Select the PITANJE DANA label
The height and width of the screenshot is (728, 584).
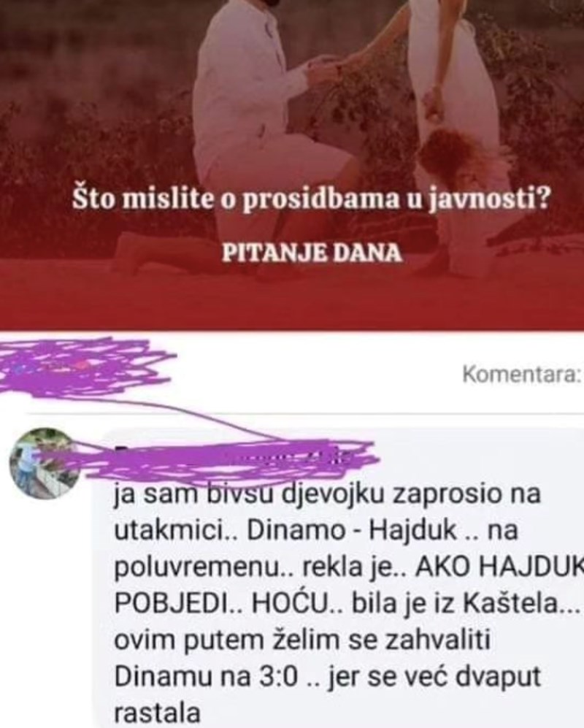click(x=312, y=253)
